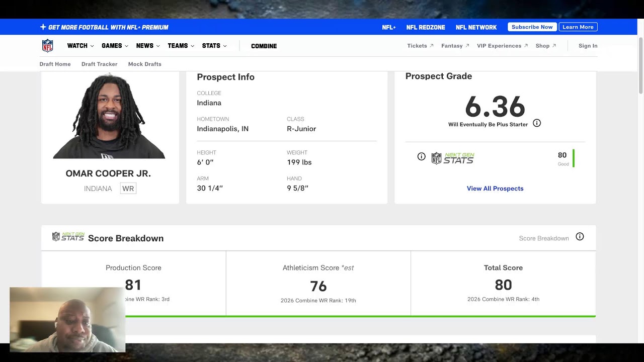Click info icon left of Next Gen Stats logo
The height and width of the screenshot is (362, 644).
pyautogui.click(x=422, y=157)
